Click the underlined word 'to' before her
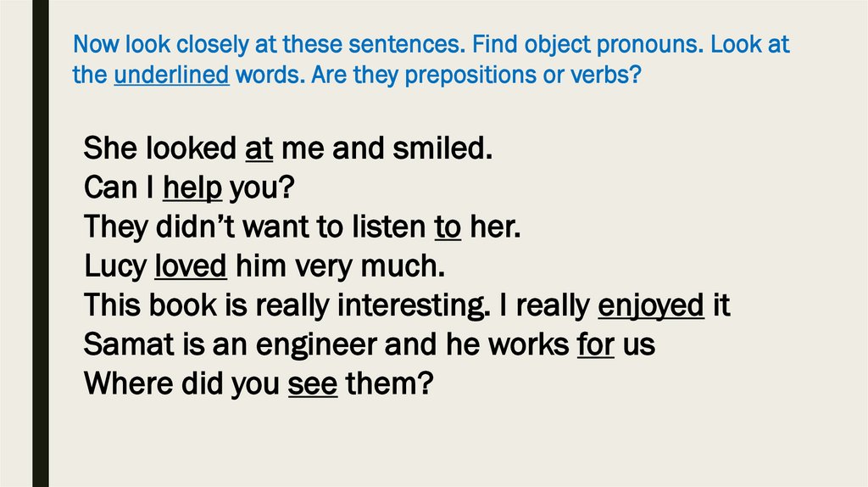Viewport: 868px width, 487px height. point(447,227)
